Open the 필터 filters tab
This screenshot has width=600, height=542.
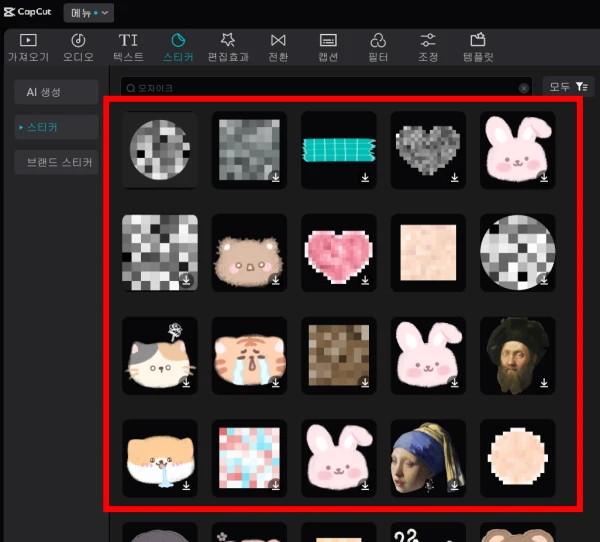coord(378,48)
